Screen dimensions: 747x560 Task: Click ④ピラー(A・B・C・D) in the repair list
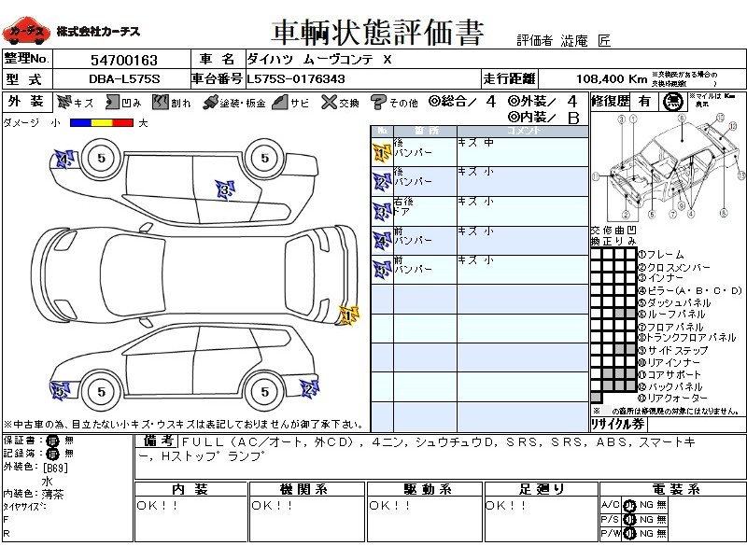pos(690,290)
